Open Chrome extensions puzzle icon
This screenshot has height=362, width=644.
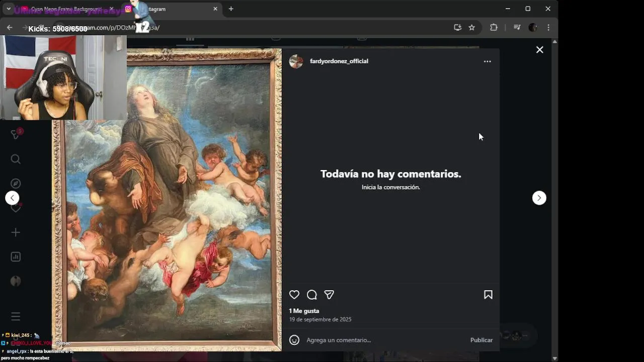coord(494,28)
